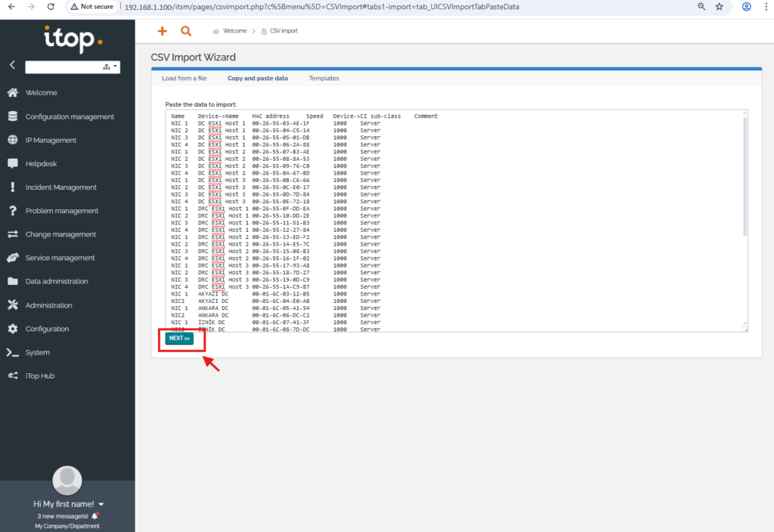
Task: Click the Helpdesk speech bubble icon
Action: coord(12,163)
